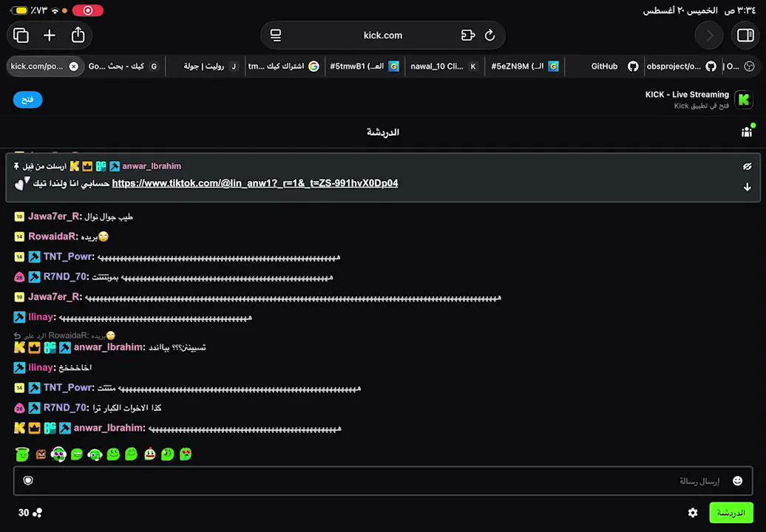Select the pale red-topped clown emote
Image resolution: width=766 pixels, height=532 pixels.
(x=150, y=454)
